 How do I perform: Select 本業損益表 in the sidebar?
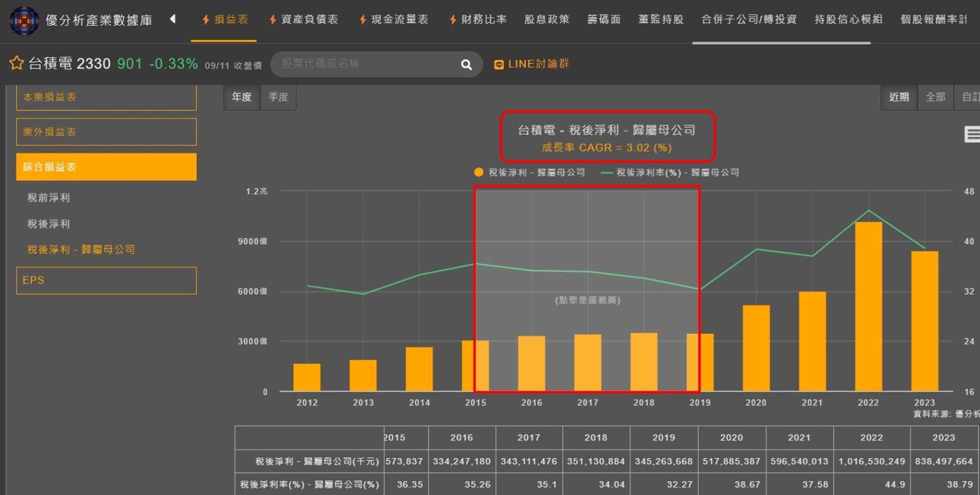pyautogui.click(x=106, y=97)
